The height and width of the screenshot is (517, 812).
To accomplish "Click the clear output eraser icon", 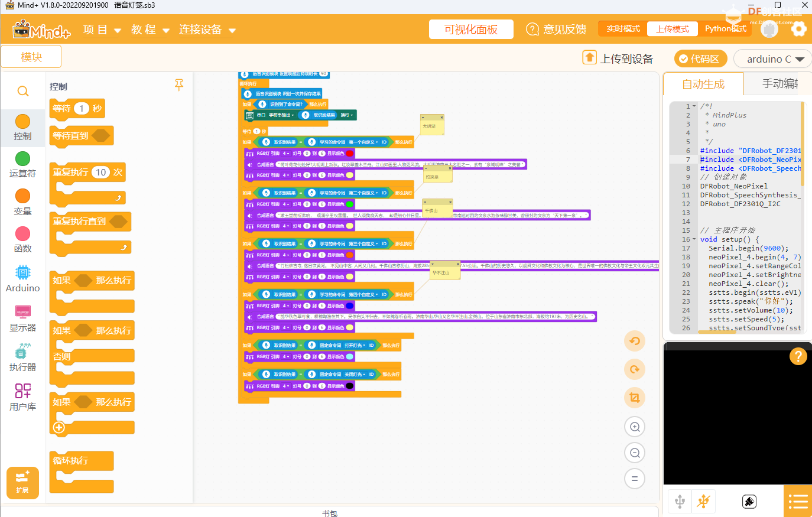I will point(749,502).
